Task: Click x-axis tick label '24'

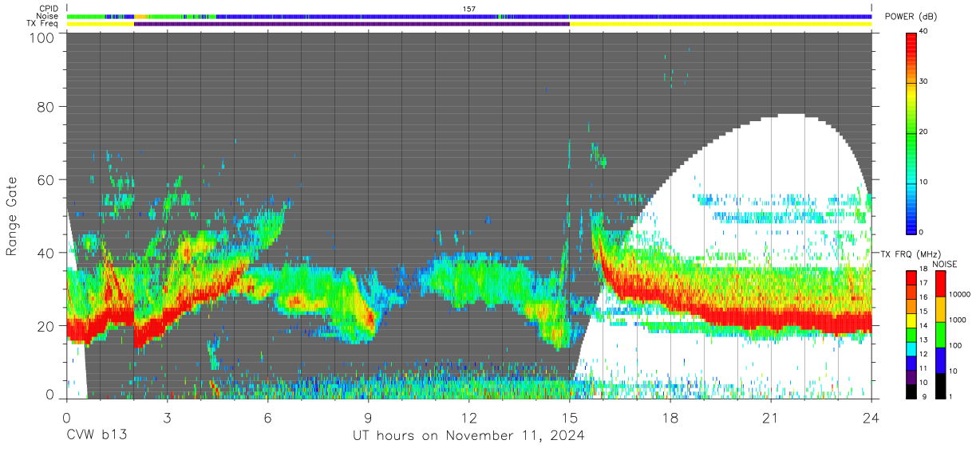Action: coord(871,417)
